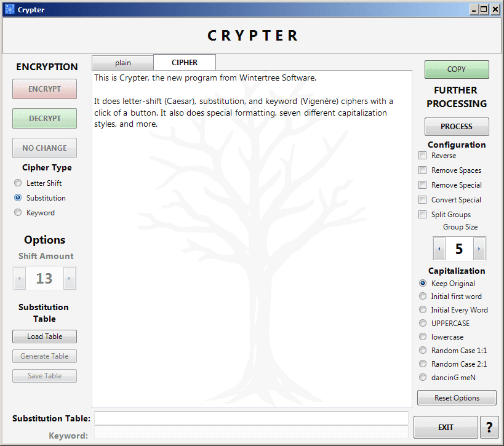This screenshot has width=504, height=446.
Task: Increase the Shift Amount value
Action: pyautogui.click(x=69, y=278)
